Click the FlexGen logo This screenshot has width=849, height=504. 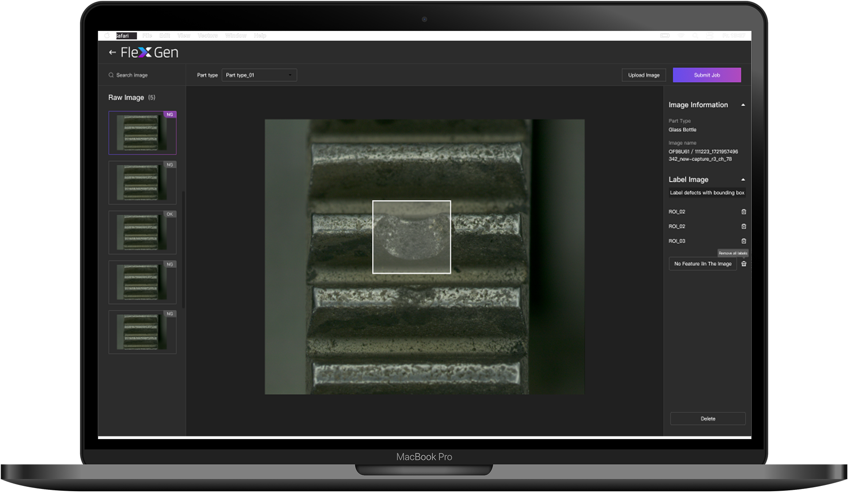pos(149,52)
